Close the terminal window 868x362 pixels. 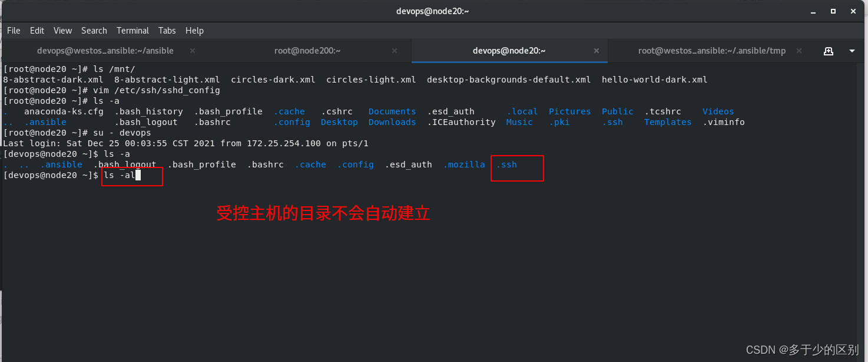(x=853, y=11)
